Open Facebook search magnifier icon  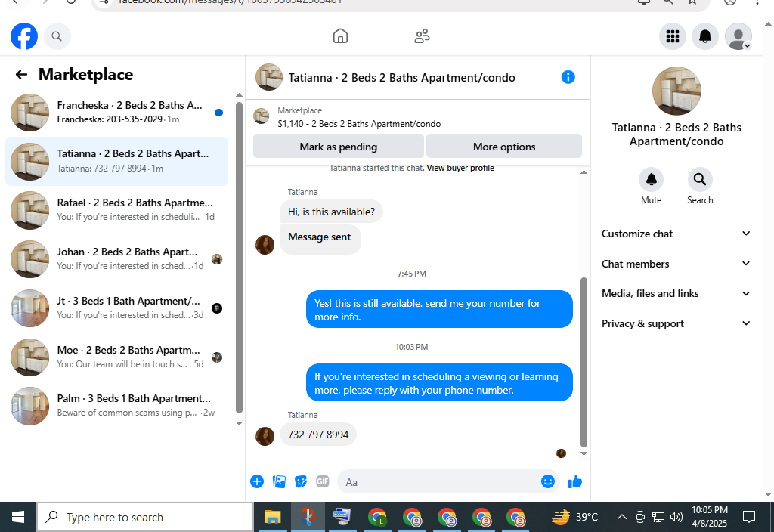point(57,36)
